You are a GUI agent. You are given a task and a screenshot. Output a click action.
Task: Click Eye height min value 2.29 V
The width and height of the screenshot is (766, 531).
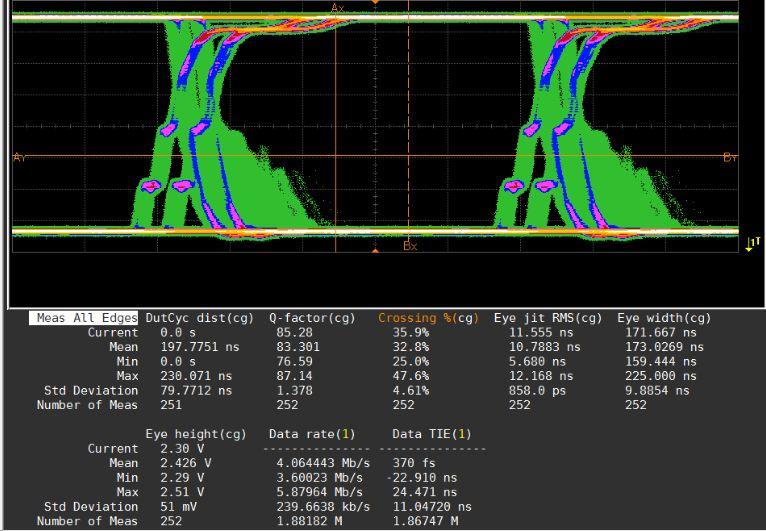point(182,478)
